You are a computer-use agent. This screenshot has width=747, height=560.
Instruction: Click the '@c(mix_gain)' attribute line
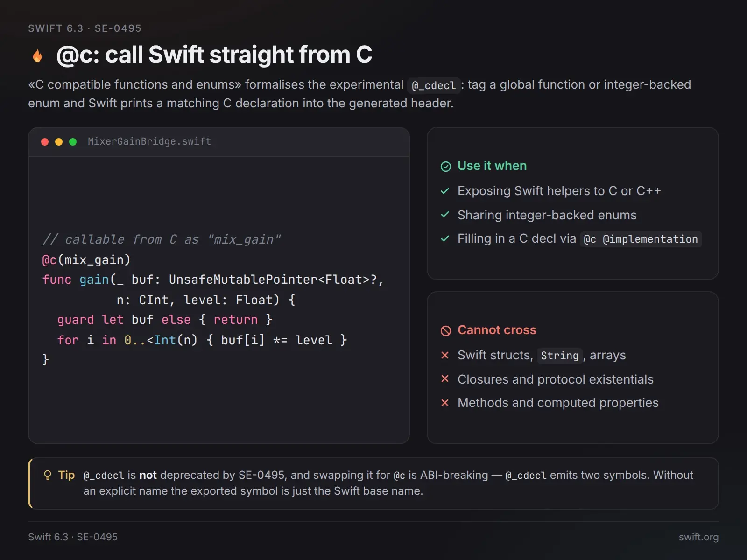click(86, 259)
